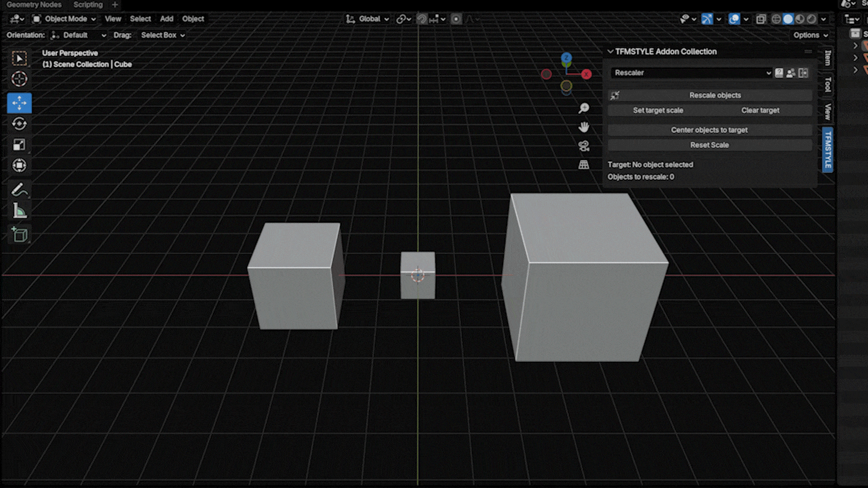868x488 pixels.
Task: Choose the Measure tool
Action: click(19, 211)
